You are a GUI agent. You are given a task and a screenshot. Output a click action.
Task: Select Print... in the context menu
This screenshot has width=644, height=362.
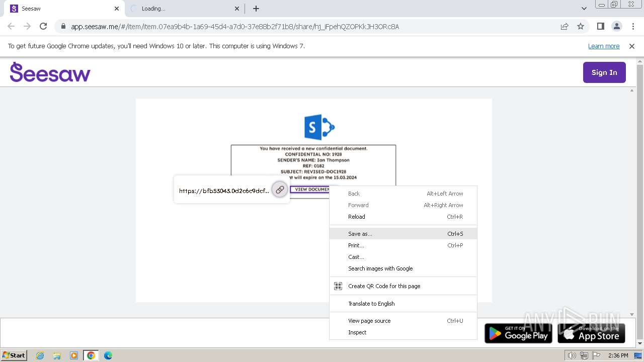click(x=403, y=245)
